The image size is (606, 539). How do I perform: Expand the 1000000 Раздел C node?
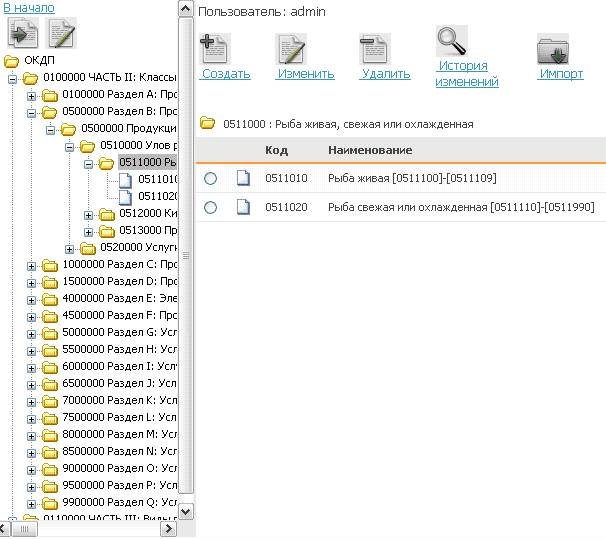[x=32, y=266]
